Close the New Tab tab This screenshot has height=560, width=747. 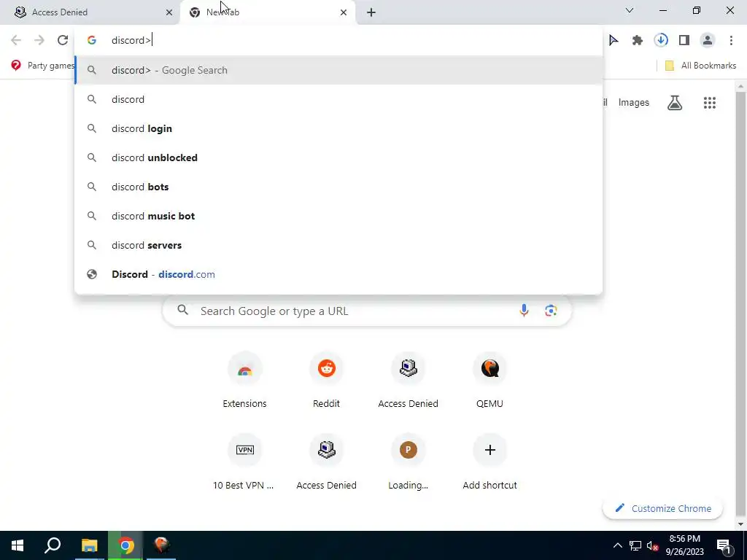[344, 12]
